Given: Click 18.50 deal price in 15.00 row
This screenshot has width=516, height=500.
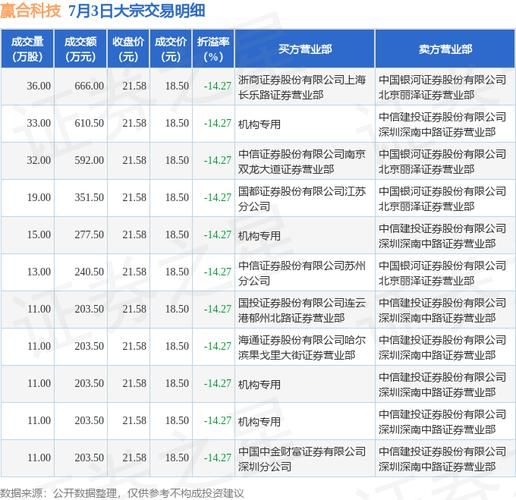Looking at the screenshot, I should [177, 235].
